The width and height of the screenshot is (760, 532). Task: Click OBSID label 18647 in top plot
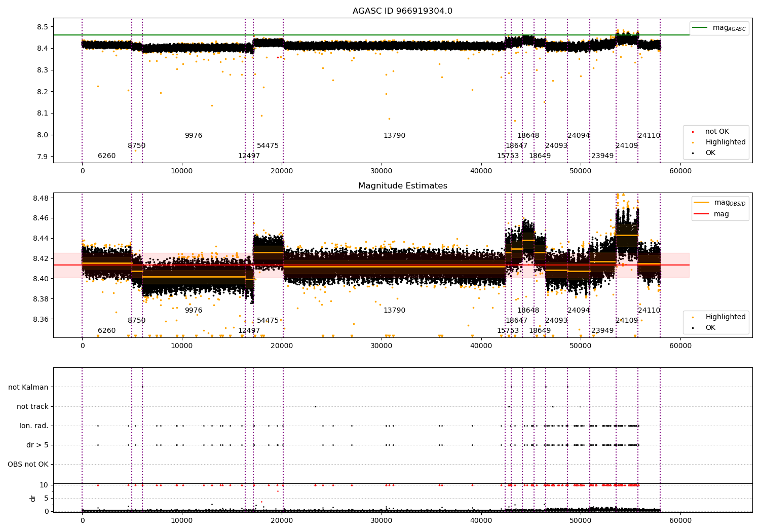click(517, 146)
